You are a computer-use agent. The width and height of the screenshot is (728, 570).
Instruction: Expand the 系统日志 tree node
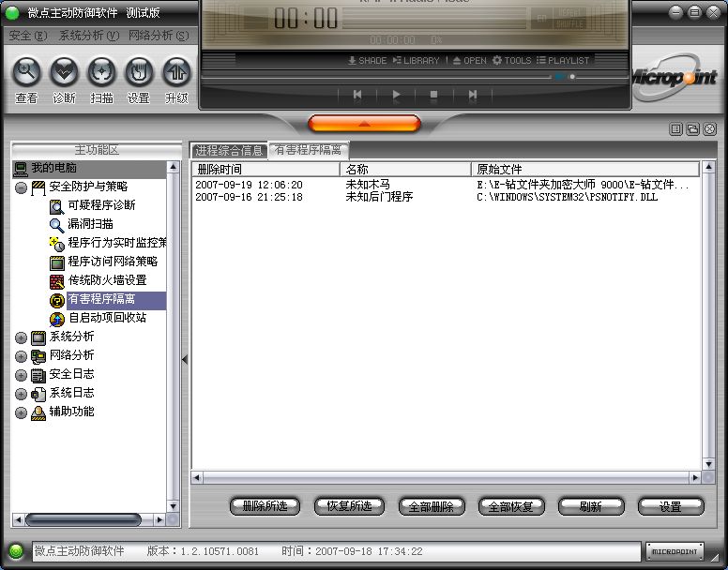point(21,394)
